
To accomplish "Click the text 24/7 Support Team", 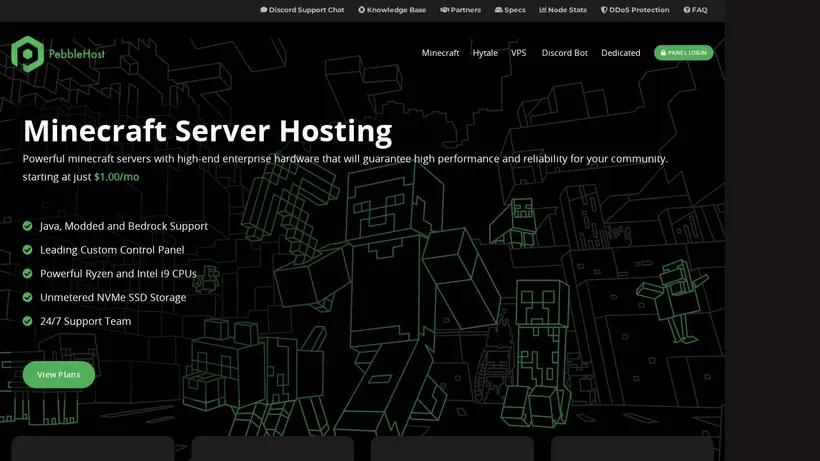I will [85, 321].
